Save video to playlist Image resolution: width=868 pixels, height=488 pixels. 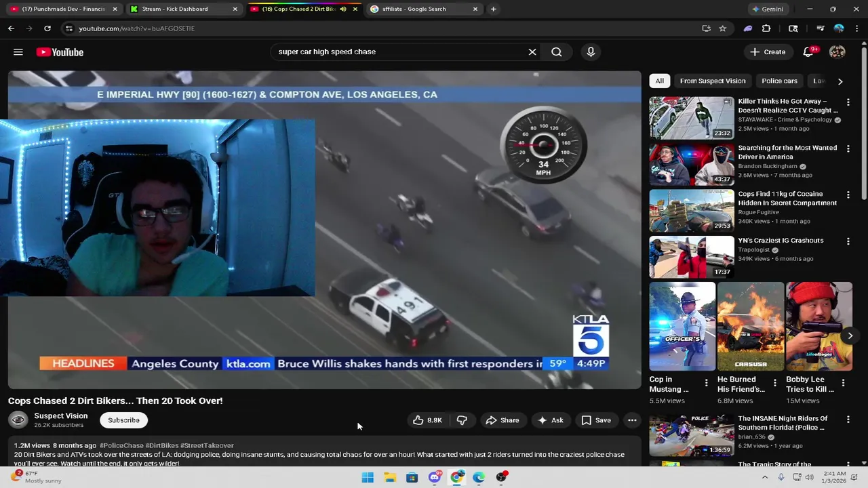click(x=596, y=420)
